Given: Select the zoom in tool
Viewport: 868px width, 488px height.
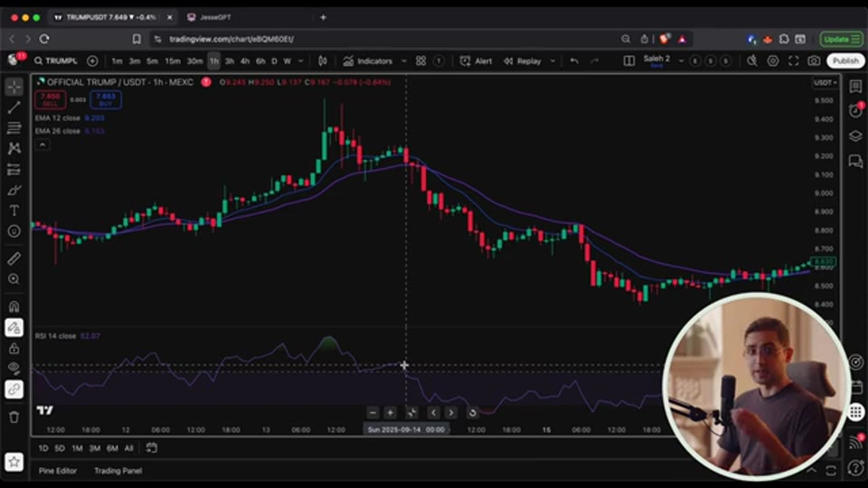Looking at the screenshot, I should coord(14,279).
